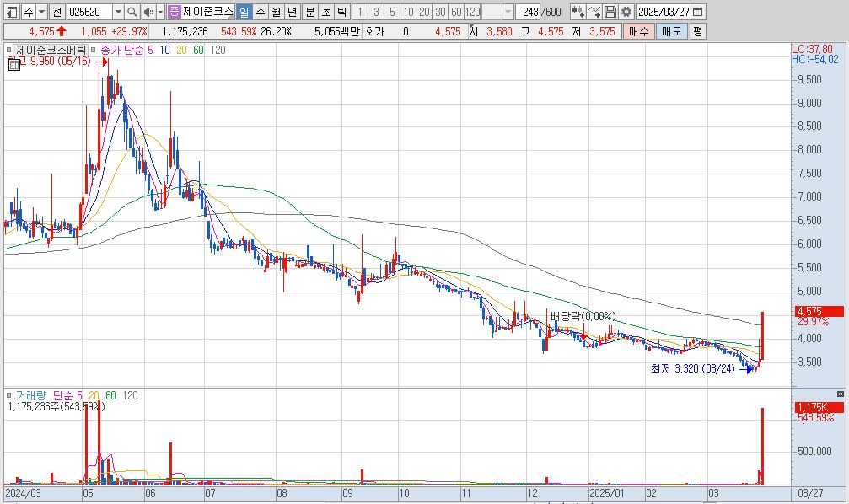Click the 03/27 date axis label
849x504 pixels.
(810, 493)
